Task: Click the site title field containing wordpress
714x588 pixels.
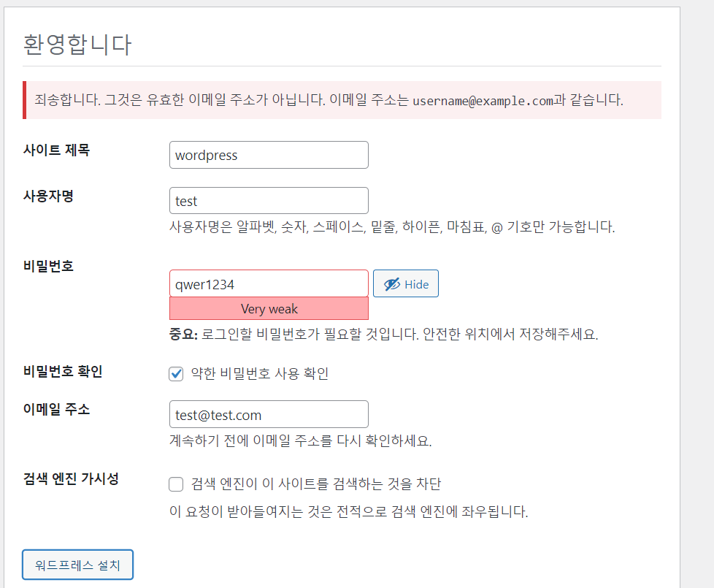Action: coord(269,155)
